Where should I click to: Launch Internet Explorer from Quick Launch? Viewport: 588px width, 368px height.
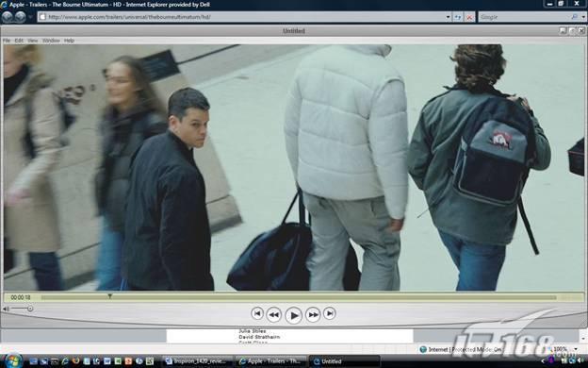pos(65,361)
